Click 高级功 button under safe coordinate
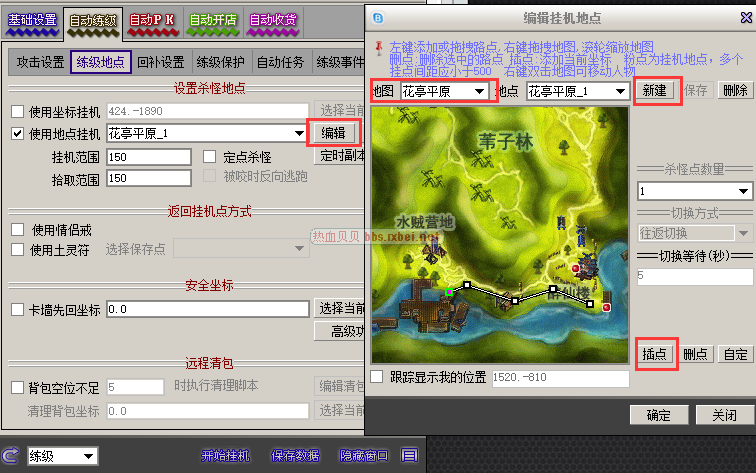The width and height of the screenshot is (756, 473). point(340,331)
